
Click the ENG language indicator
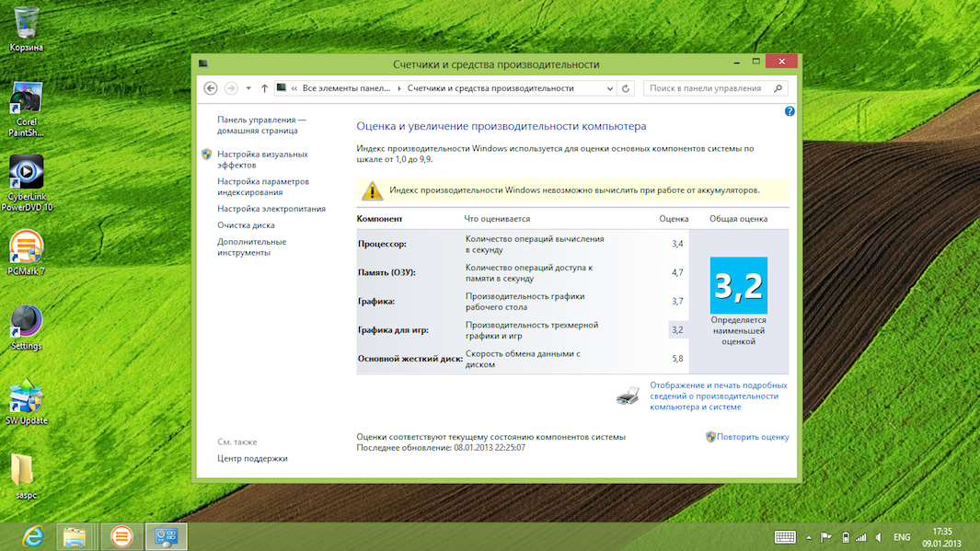(x=902, y=537)
